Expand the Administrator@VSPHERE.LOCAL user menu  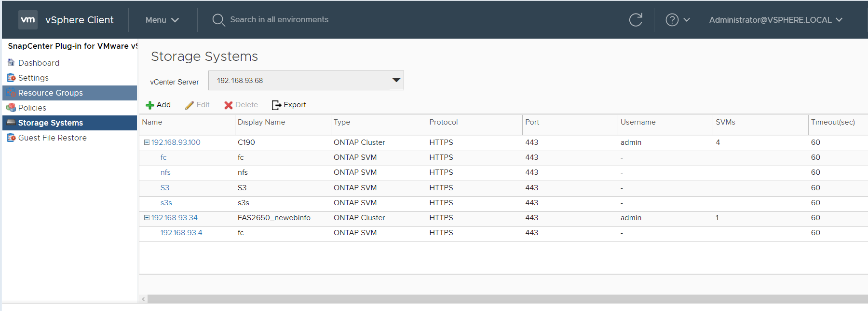775,20
